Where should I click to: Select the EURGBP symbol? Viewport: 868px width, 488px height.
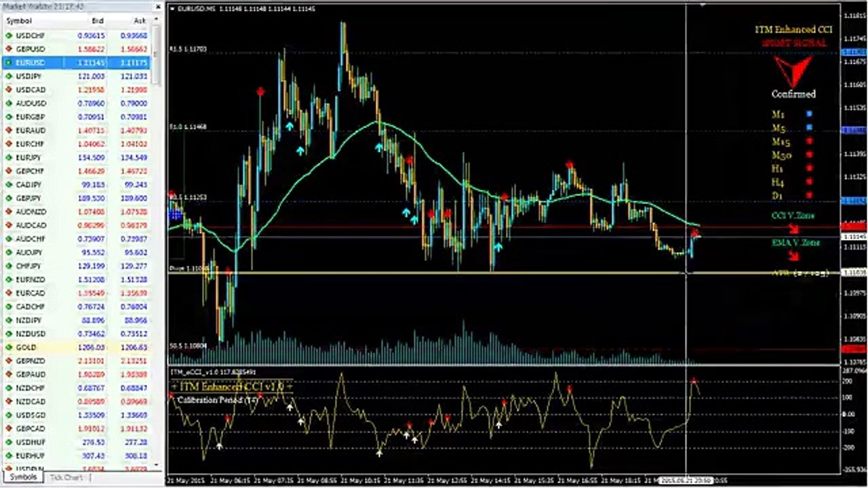coord(30,117)
